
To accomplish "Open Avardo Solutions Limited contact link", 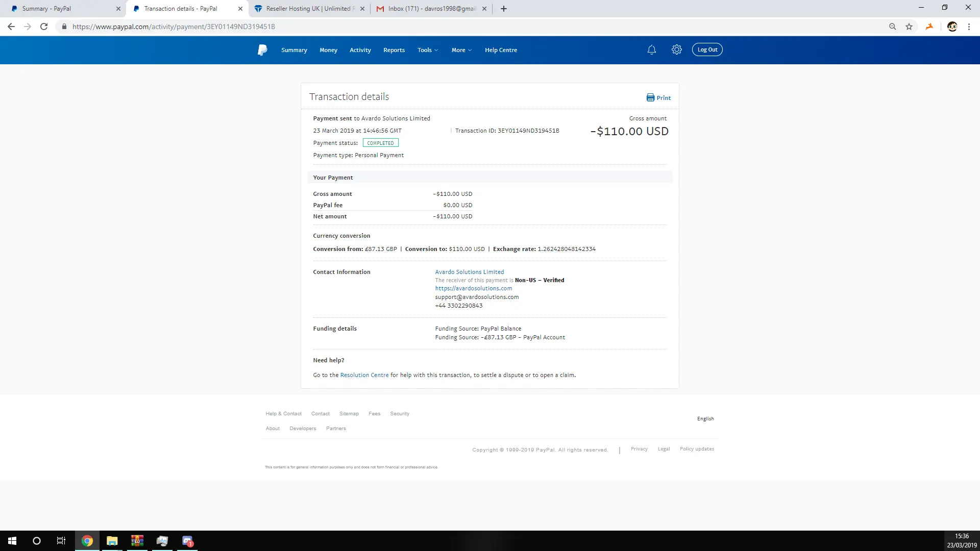I will point(469,272).
